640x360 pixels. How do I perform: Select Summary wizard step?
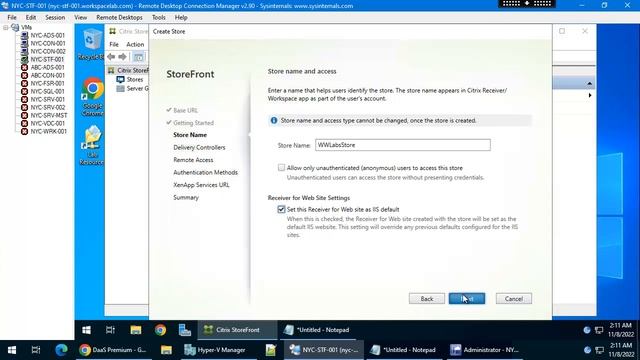186,198
